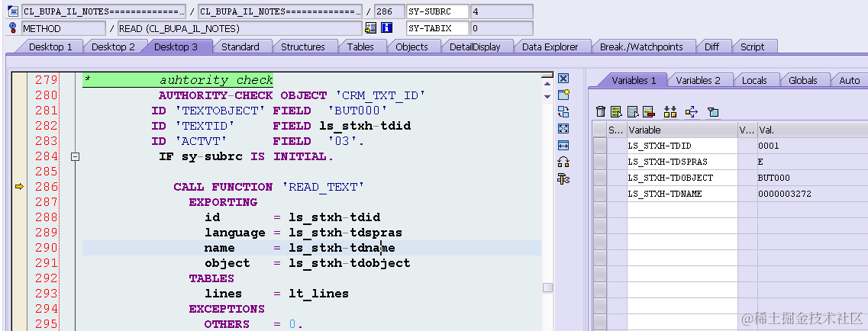The width and height of the screenshot is (868, 331).
Task: Switch to the Variables 2 tab
Action: [x=698, y=80]
